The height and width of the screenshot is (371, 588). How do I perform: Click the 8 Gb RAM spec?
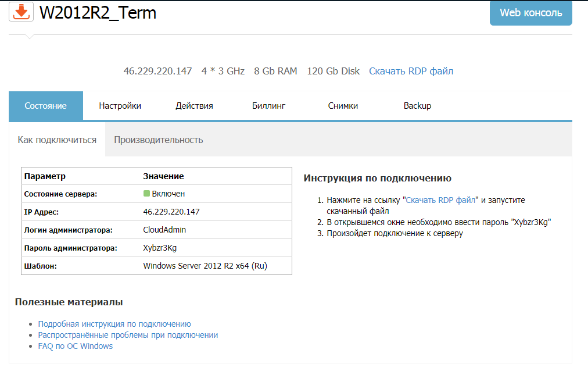(x=275, y=71)
